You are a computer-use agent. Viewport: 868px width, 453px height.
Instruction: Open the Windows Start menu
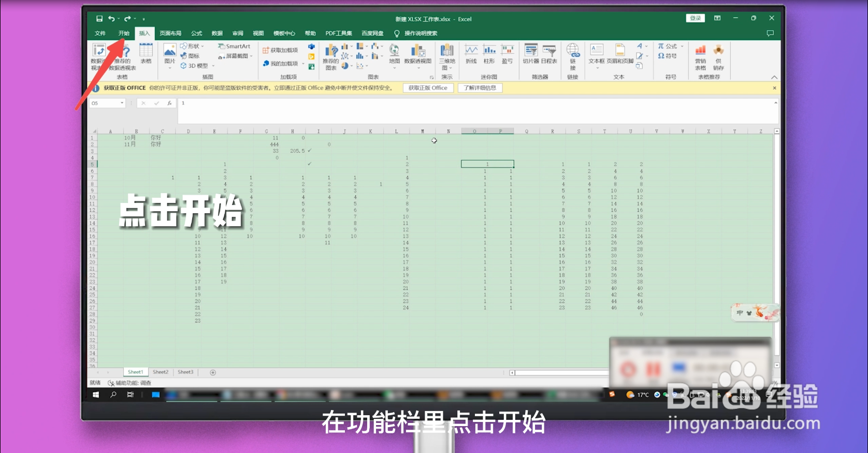point(96,394)
